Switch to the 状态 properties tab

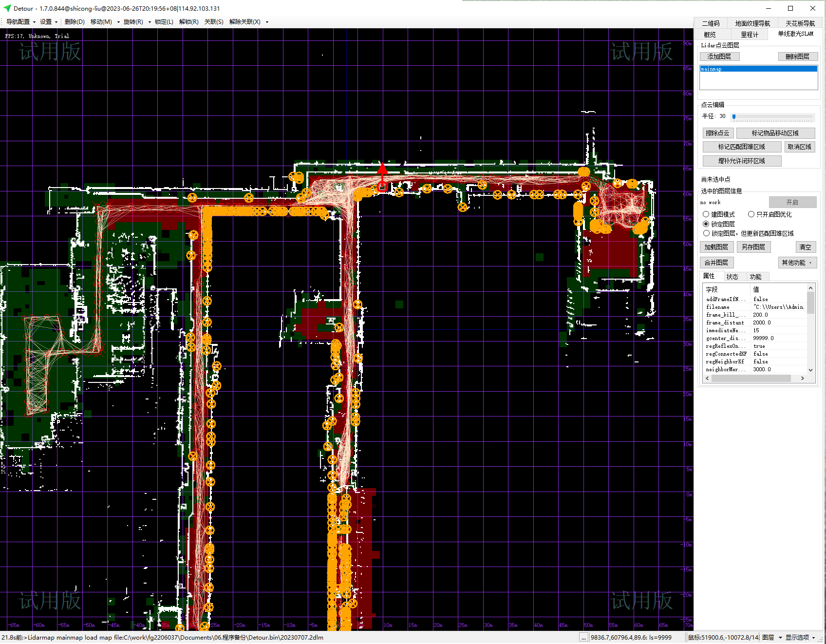pos(732,277)
